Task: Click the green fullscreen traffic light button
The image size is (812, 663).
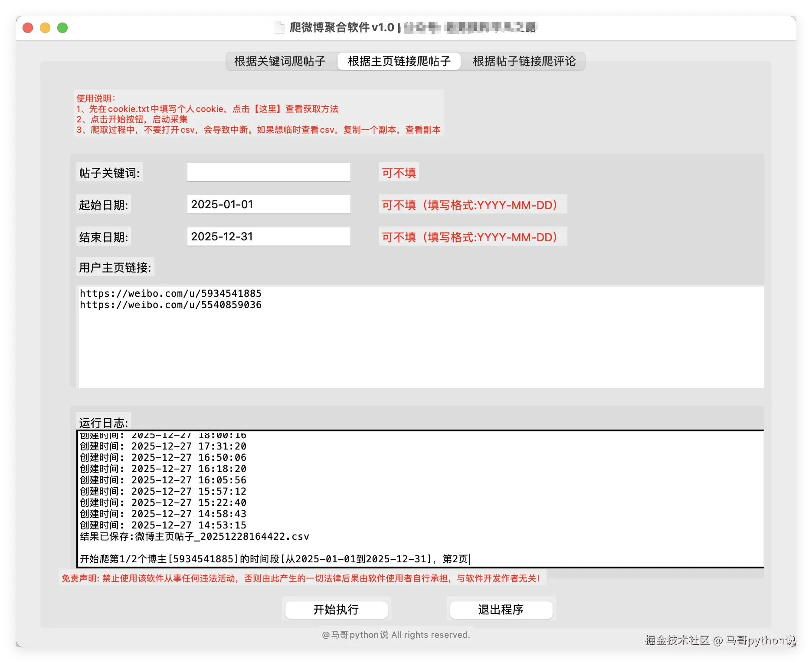Action: (x=62, y=27)
